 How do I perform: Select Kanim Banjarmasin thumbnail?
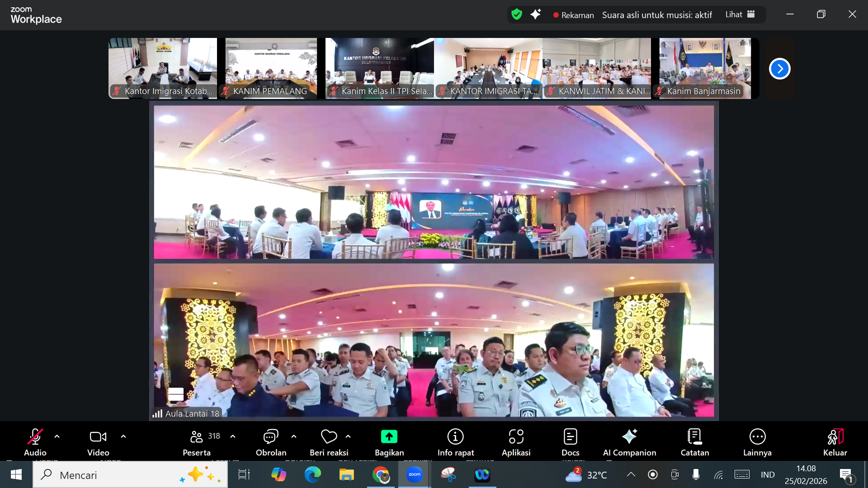pyautogui.click(x=705, y=68)
